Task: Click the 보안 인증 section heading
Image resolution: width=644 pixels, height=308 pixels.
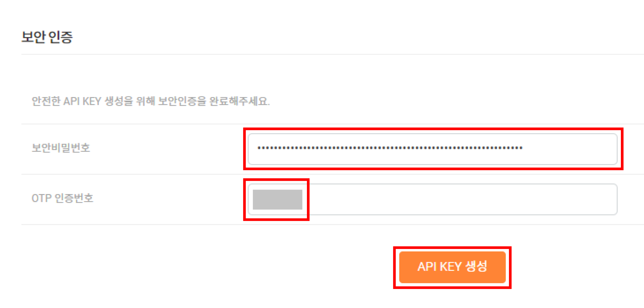Action: point(47,37)
